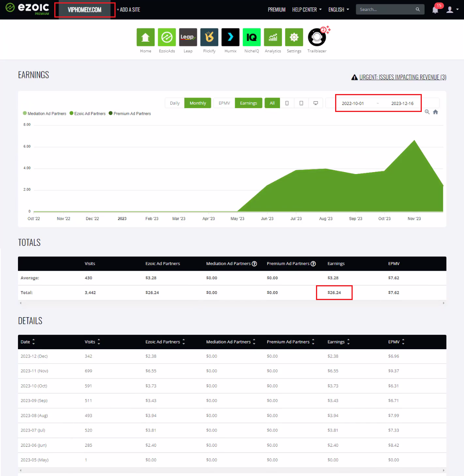This screenshot has width=464, height=476.
Task: Click the details table horizontal scrollbar
Action: click(232, 471)
